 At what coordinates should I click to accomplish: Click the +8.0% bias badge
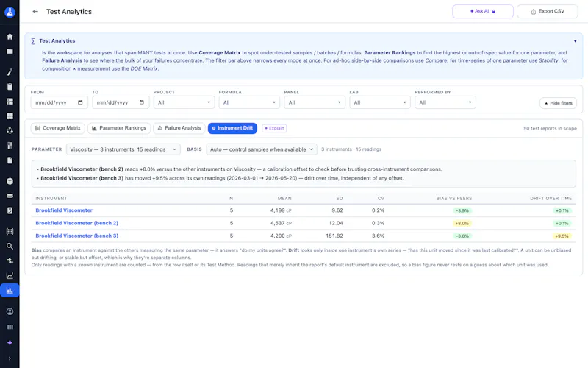click(x=462, y=224)
